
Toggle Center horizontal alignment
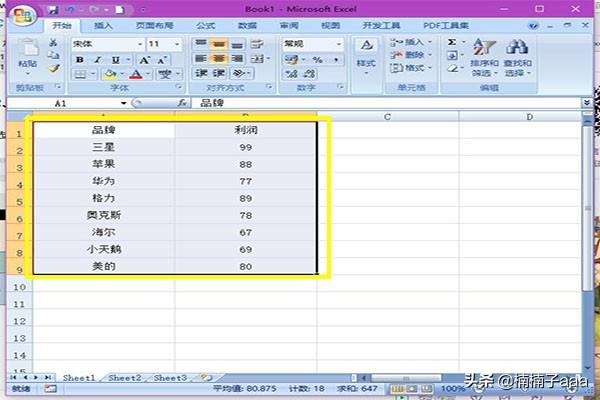218,58
